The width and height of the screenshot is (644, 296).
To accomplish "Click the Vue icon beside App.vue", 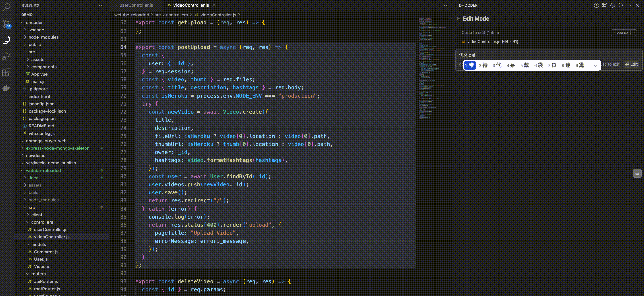I will coord(28,74).
